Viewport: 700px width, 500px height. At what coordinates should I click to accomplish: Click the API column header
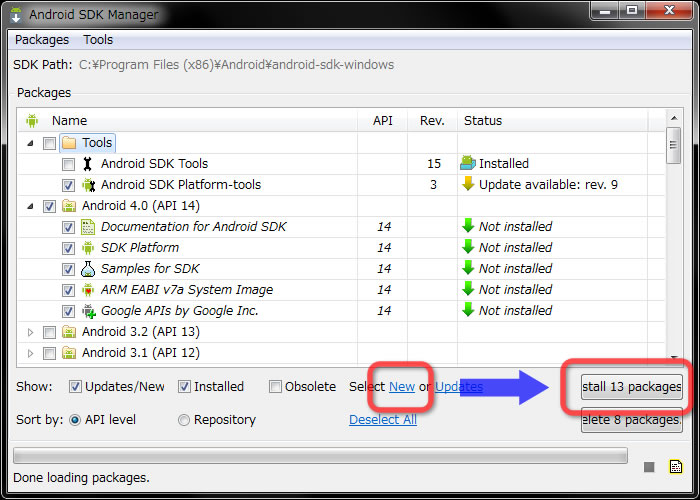(x=383, y=121)
